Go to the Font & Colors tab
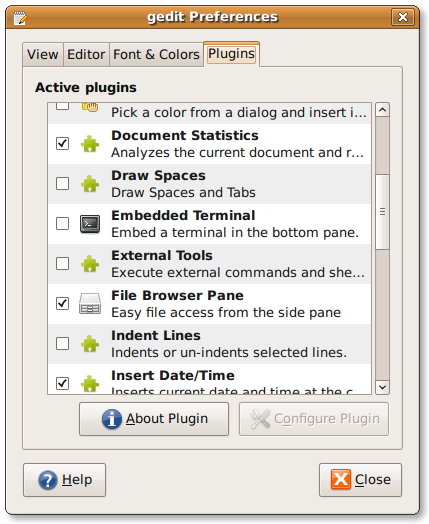Screen dimensions: 429x524 coord(156,54)
